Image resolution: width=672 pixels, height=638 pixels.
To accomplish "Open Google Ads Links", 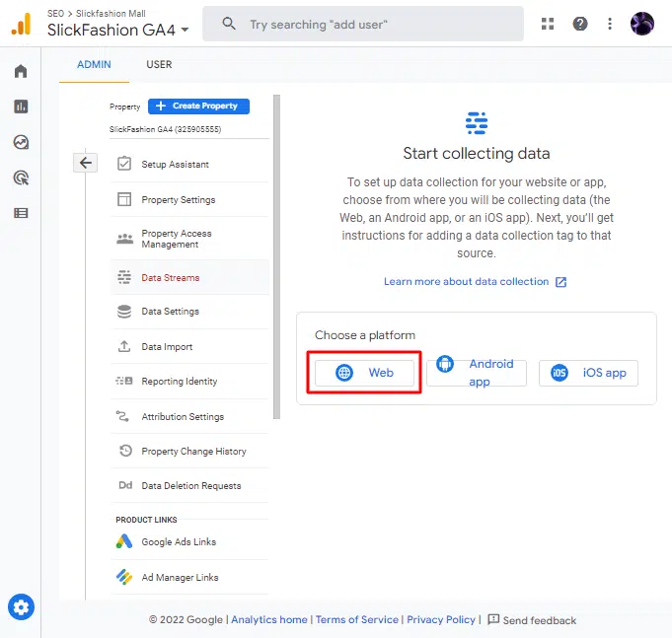I will point(189,541).
